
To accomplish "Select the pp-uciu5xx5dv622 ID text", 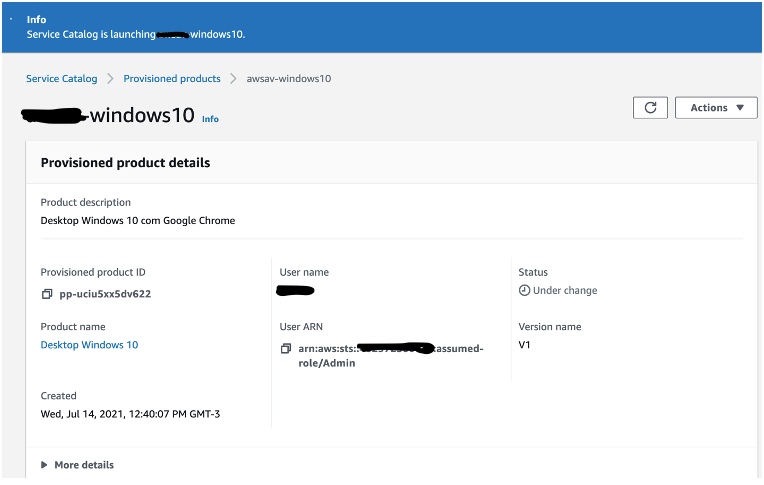I will point(105,294).
